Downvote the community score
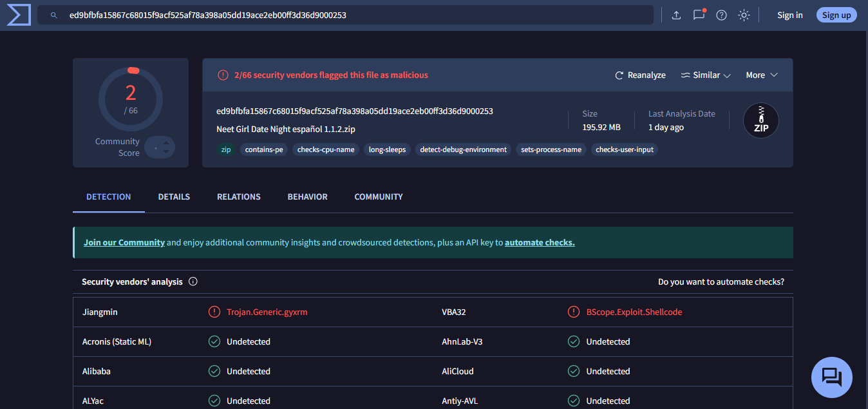 click(x=166, y=151)
